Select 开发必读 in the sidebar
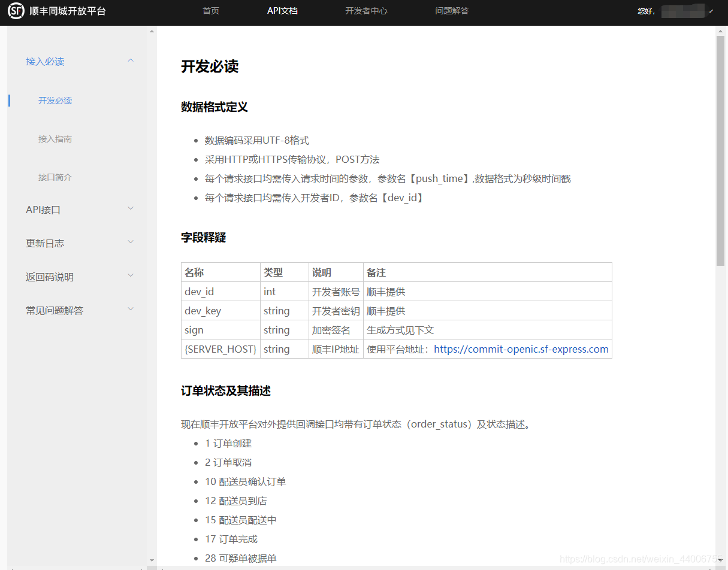 [55, 101]
